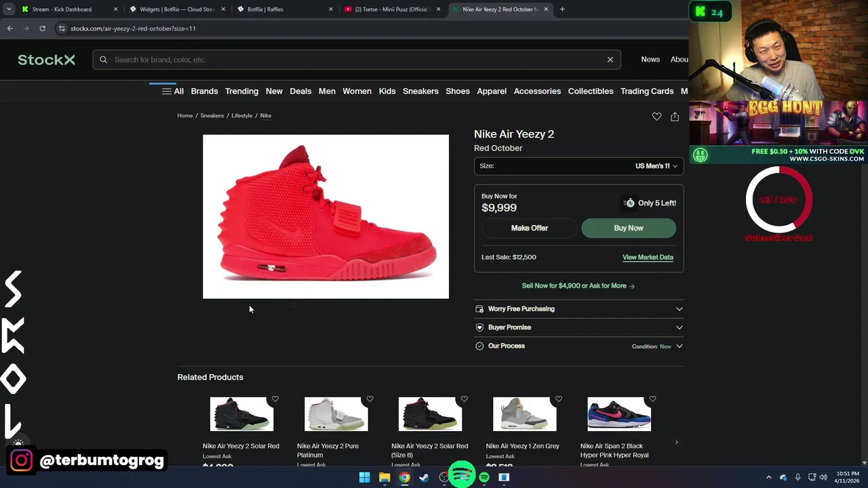868x488 pixels.
Task: Open the volume tray icon
Action: click(x=823, y=477)
